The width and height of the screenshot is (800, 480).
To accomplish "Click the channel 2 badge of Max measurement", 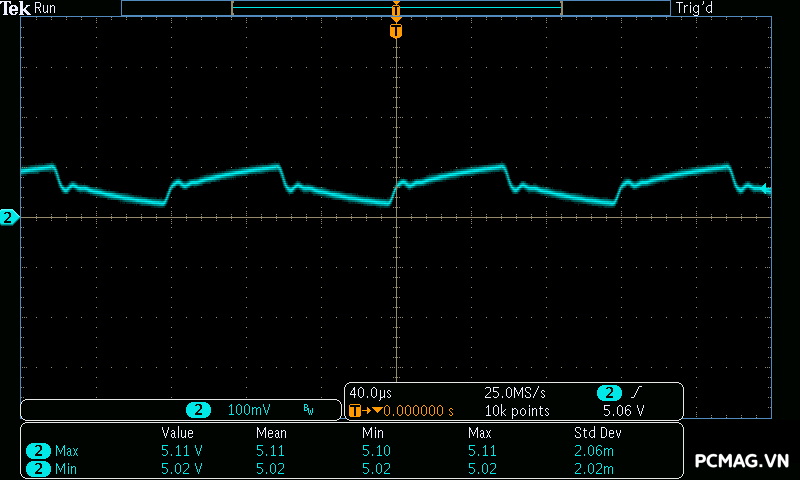I will 38,451.
